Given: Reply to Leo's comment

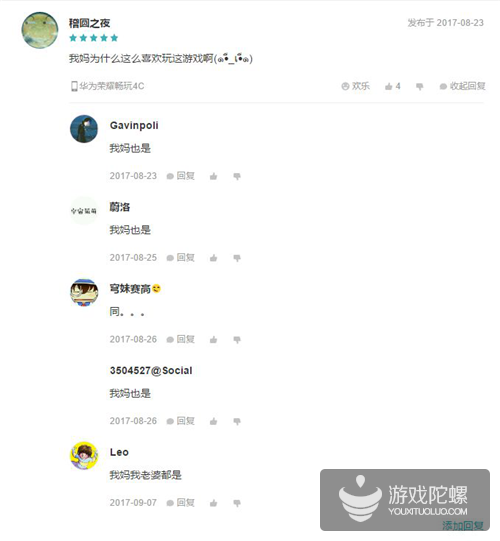Looking at the screenshot, I should point(180,503).
